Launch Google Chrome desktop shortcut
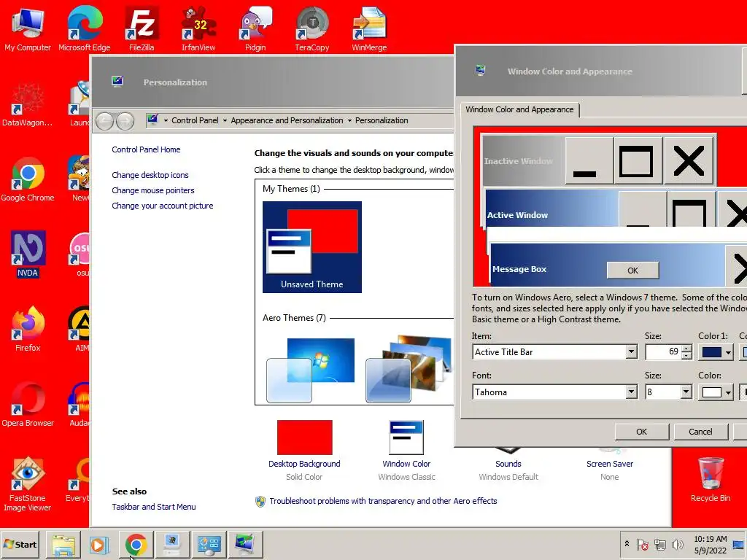 (x=27, y=179)
